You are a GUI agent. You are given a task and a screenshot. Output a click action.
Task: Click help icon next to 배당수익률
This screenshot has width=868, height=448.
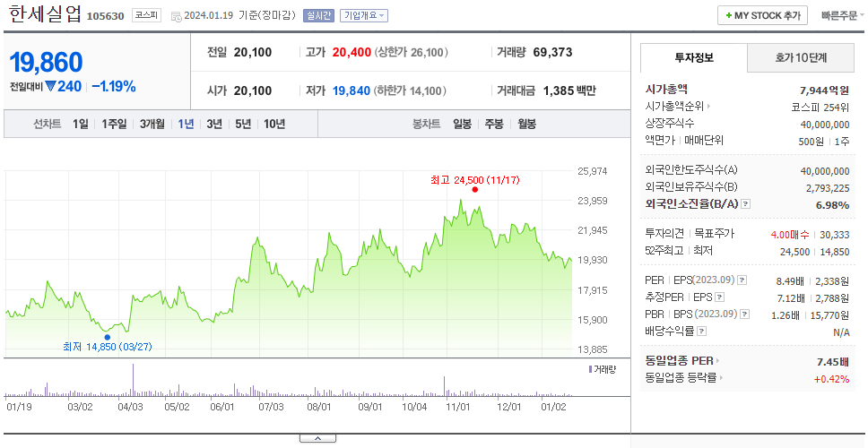pos(701,332)
